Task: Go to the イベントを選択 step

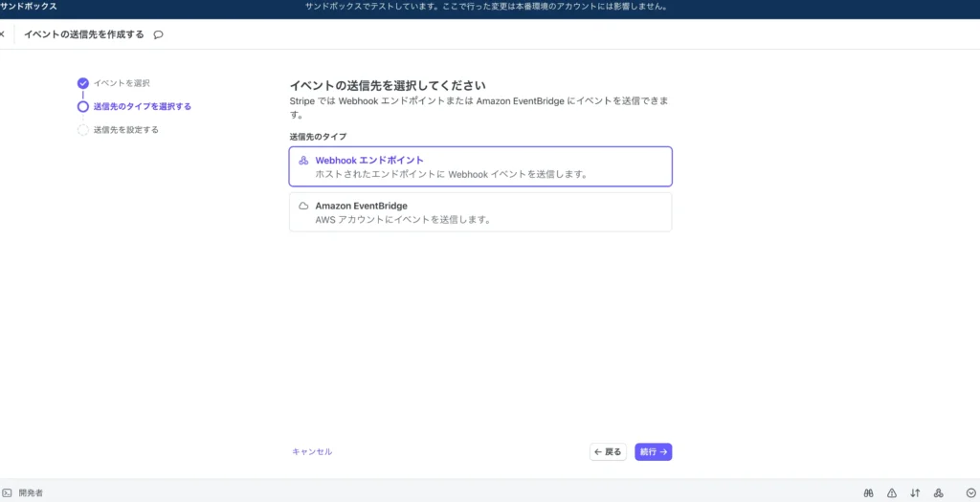Action: click(x=122, y=83)
